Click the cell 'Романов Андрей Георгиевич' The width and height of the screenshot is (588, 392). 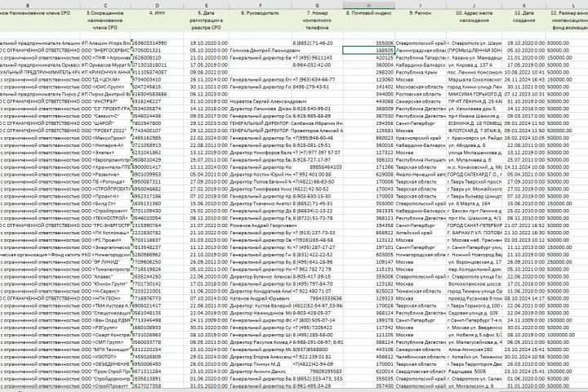pyautogui.click(x=260, y=225)
